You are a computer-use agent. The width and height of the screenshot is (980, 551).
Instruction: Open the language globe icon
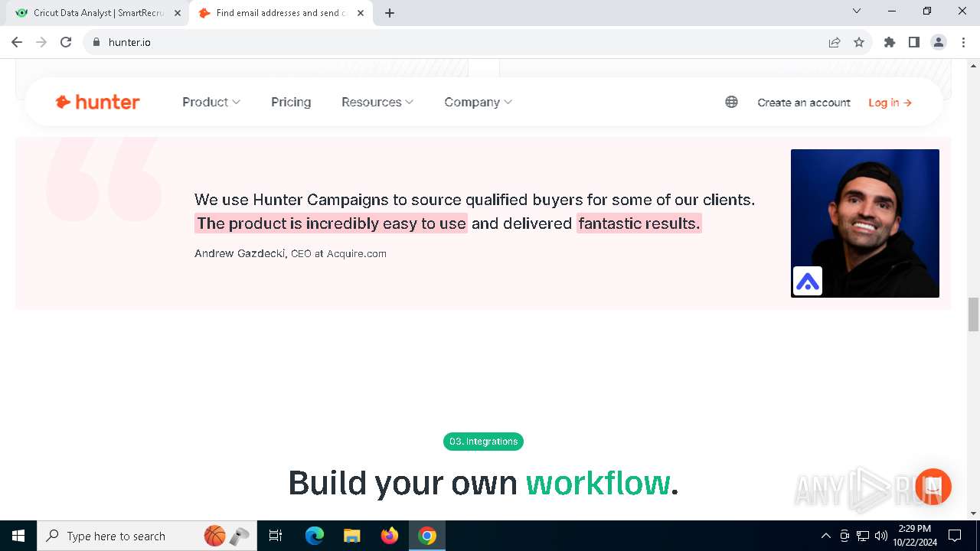tap(731, 102)
